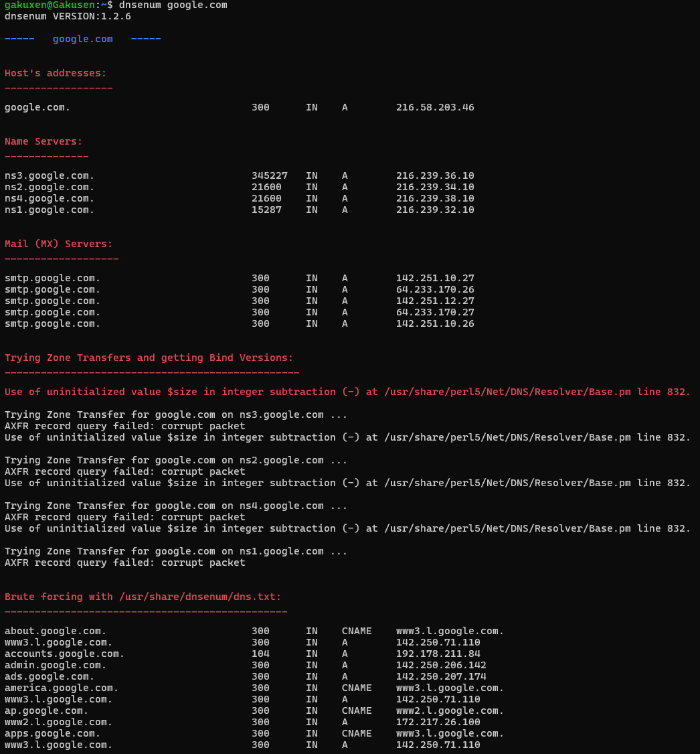Select the accounts.google.com A record

pyautogui.click(x=64, y=654)
